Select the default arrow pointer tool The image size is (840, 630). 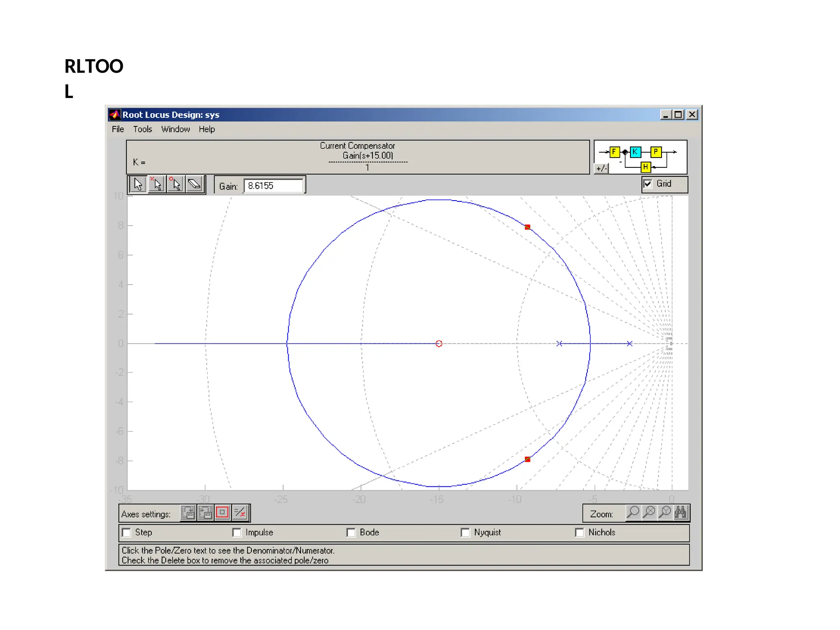click(138, 184)
